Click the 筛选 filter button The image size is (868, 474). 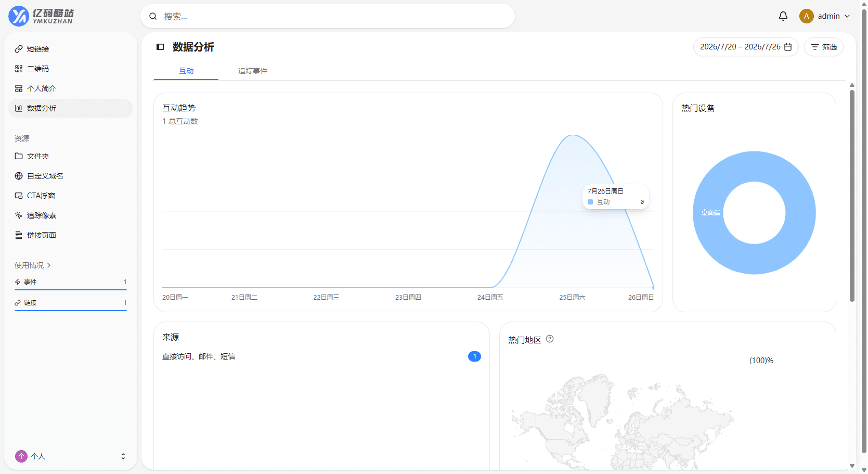coord(824,47)
